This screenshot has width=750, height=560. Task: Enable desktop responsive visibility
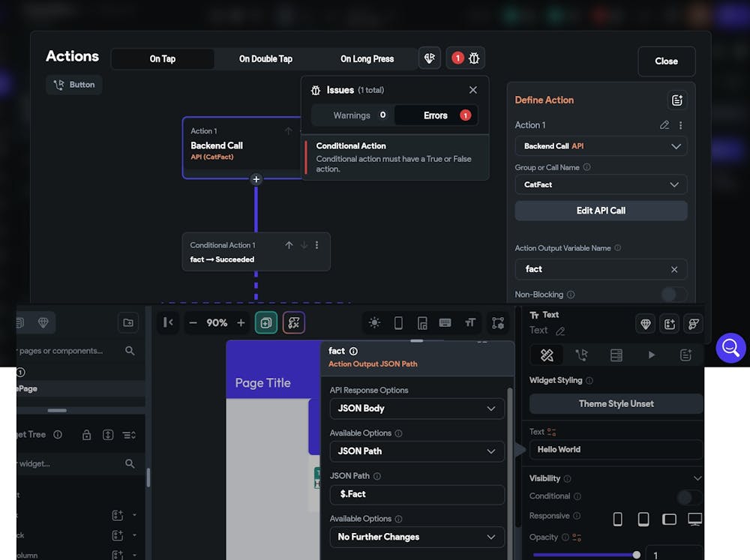click(x=696, y=518)
